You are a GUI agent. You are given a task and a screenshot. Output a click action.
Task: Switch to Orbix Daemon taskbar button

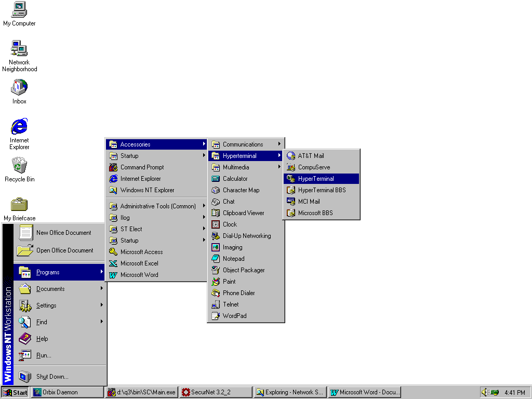[x=67, y=392]
